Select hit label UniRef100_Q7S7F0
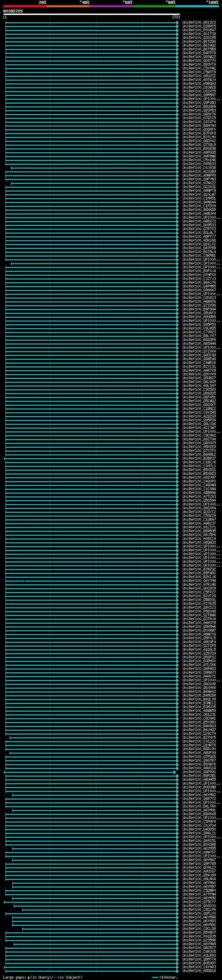 point(199,451)
